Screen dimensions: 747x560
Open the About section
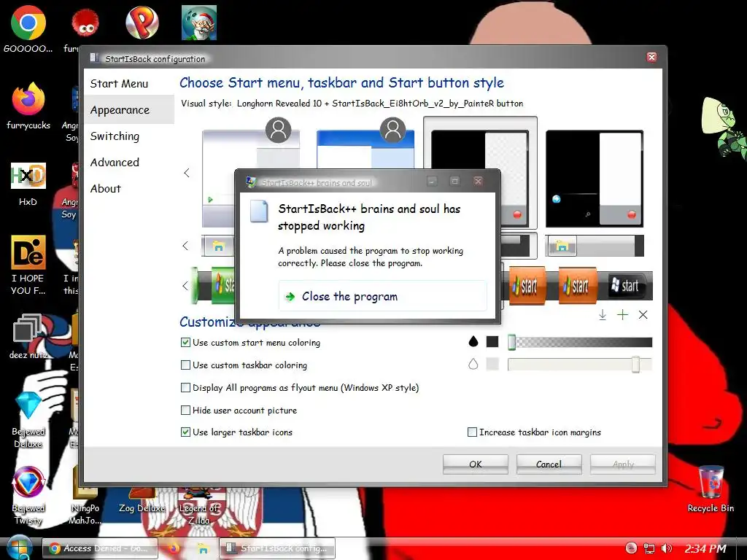click(106, 189)
